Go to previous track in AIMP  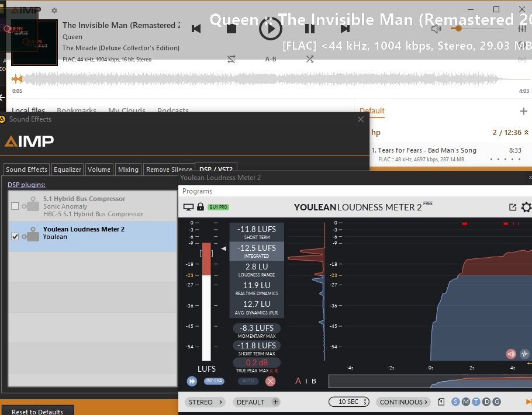(x=196, y=29)
